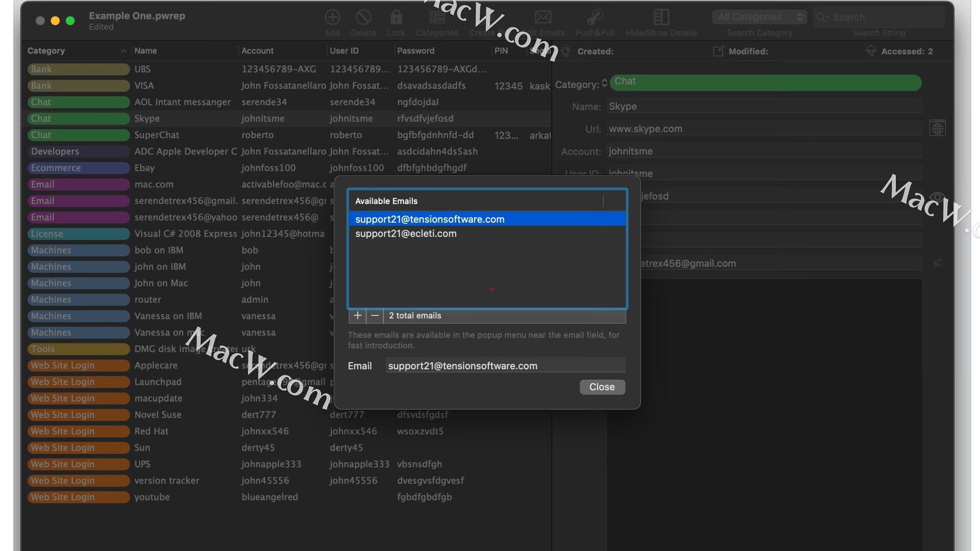This screenshot has width=980, height=551.
Task: Sort by the User ID column header
Action: point(360,51)
